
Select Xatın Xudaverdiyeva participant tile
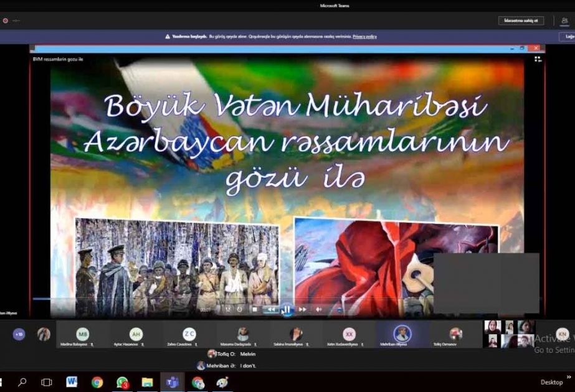click(349, 335)
